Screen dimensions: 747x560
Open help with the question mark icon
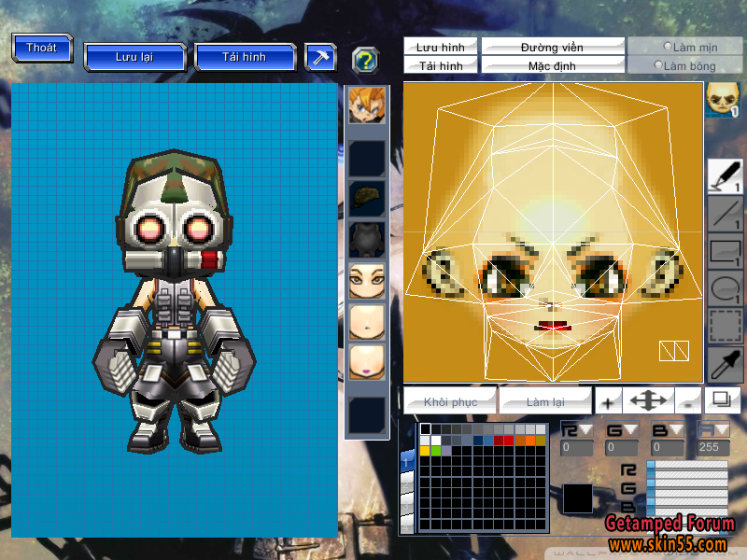(365, 61)
